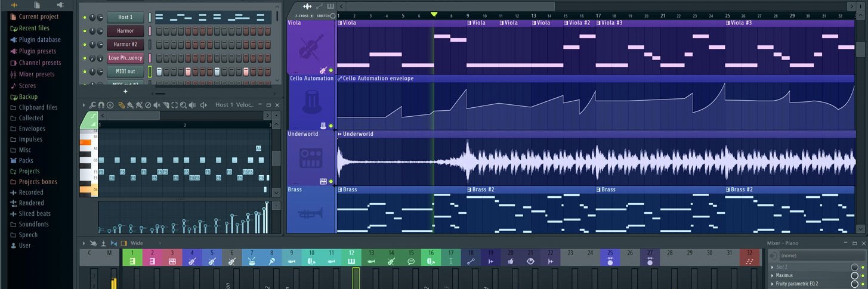This screenshot has width=868, height=289.
Task: Select mixer track 12 piano icon
Action: pyautogui.click(x=351, y=261)
